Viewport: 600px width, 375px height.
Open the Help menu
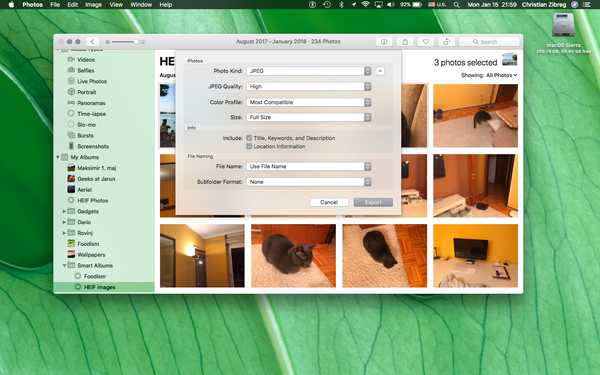click(x=166, y=5)
